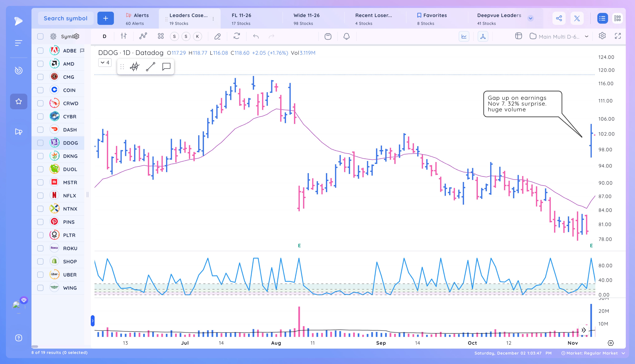The image size is (635, 364).
Task: Open the chart settings gear icon
Action: 602,36
